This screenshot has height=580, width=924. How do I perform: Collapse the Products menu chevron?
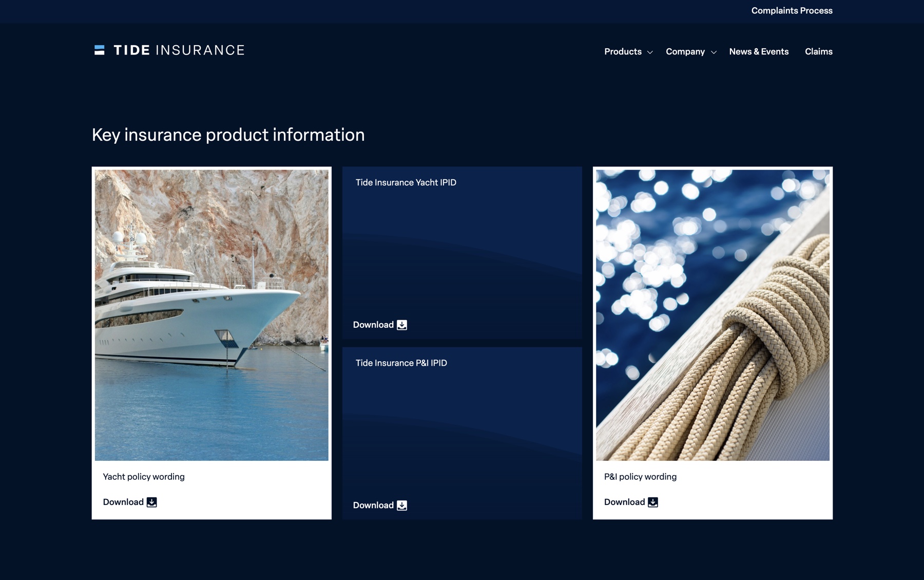click(651, 52)
